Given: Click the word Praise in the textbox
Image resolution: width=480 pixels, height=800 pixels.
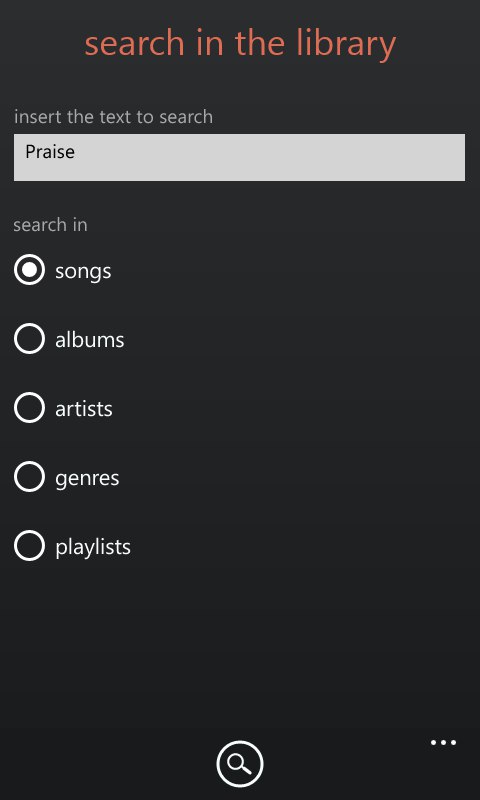Looking at the screenshot, I should pos(50,152).
